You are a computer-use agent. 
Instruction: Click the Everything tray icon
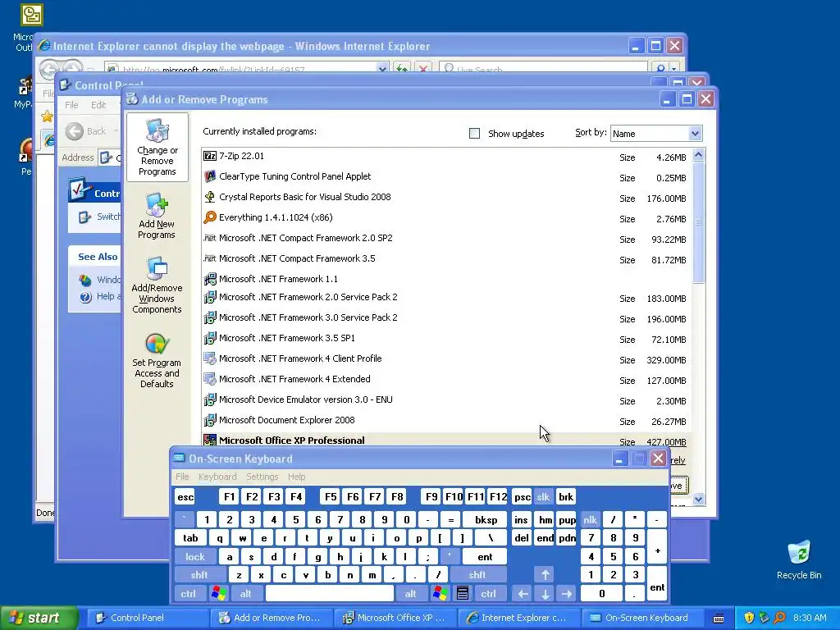[779, 618]
